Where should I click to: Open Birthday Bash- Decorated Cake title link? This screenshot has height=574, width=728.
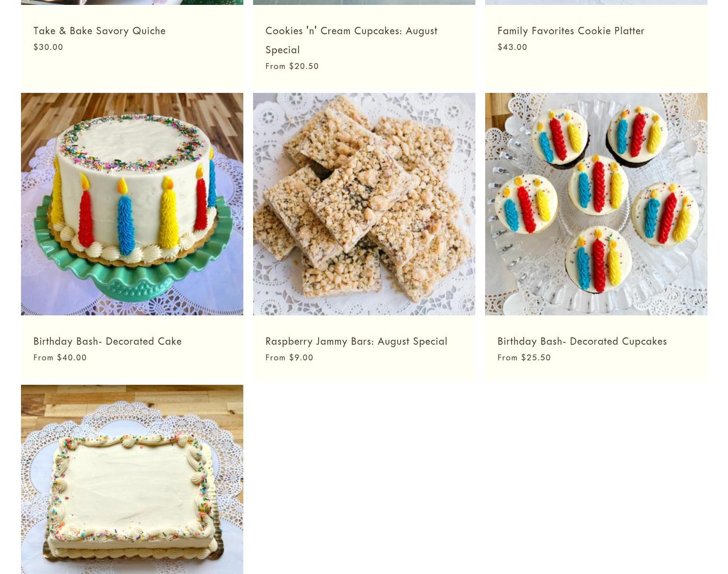coord(107,341)
